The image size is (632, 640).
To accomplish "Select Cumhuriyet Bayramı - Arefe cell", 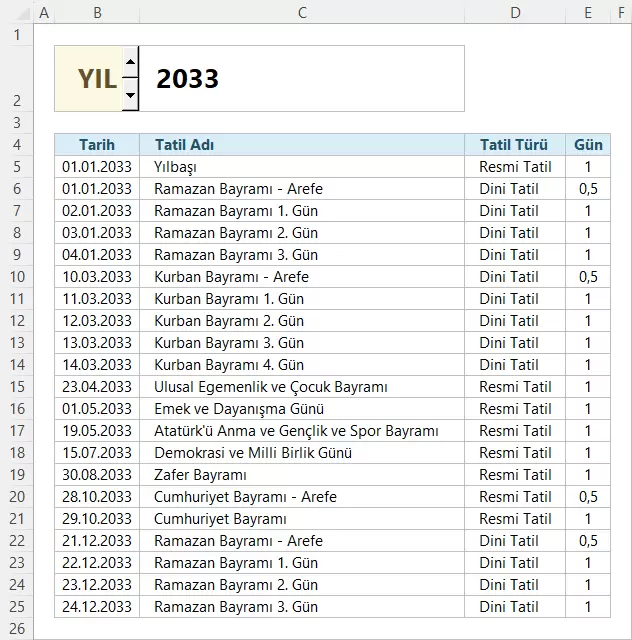I will (x=302, y=497).
